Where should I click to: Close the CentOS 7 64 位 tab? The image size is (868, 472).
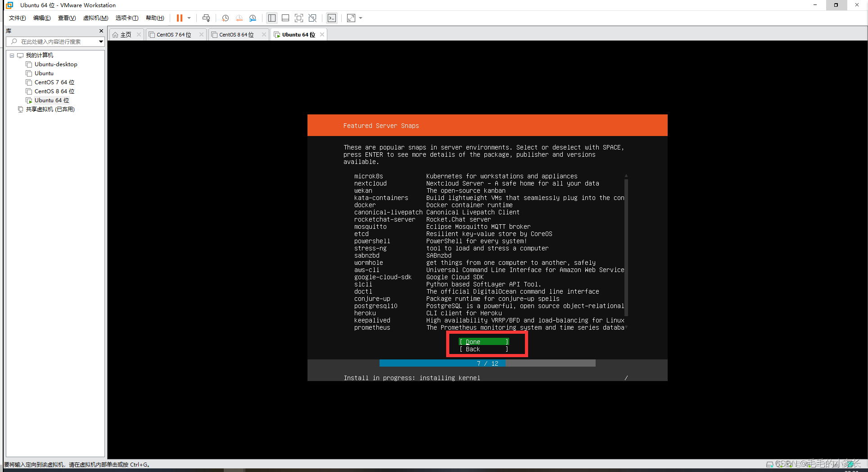click(x=202, y=35)
